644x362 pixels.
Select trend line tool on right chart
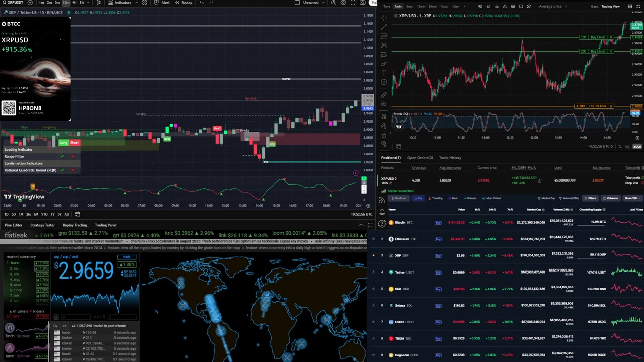pyautogui.click(x=384, y=27)
